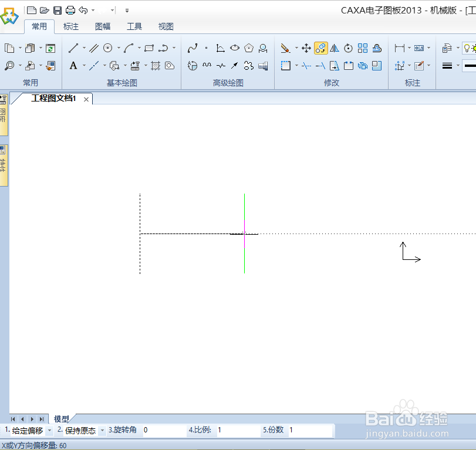Select the Polygon tool
The width and height of the screenshot is (476, 450).
point(249,48)
